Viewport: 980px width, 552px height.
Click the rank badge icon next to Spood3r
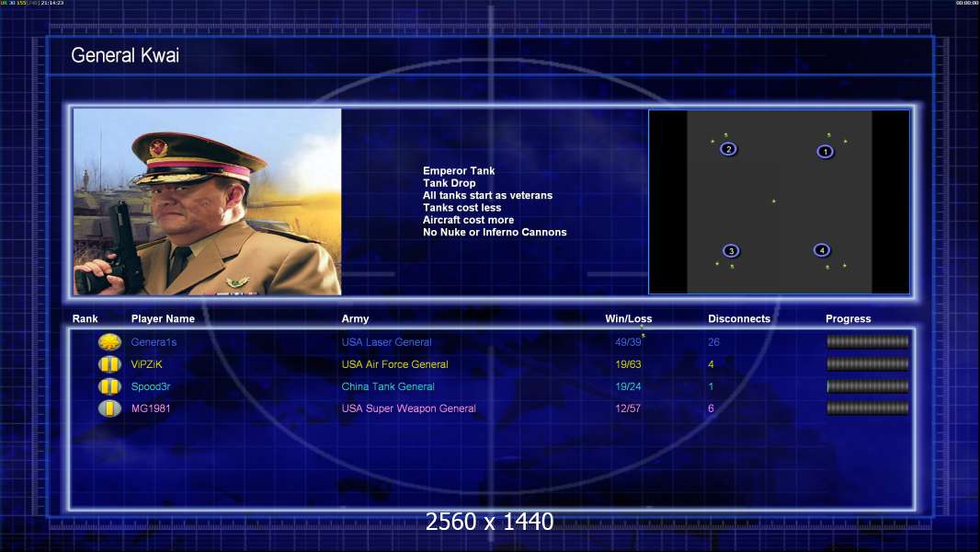(109, 386)
